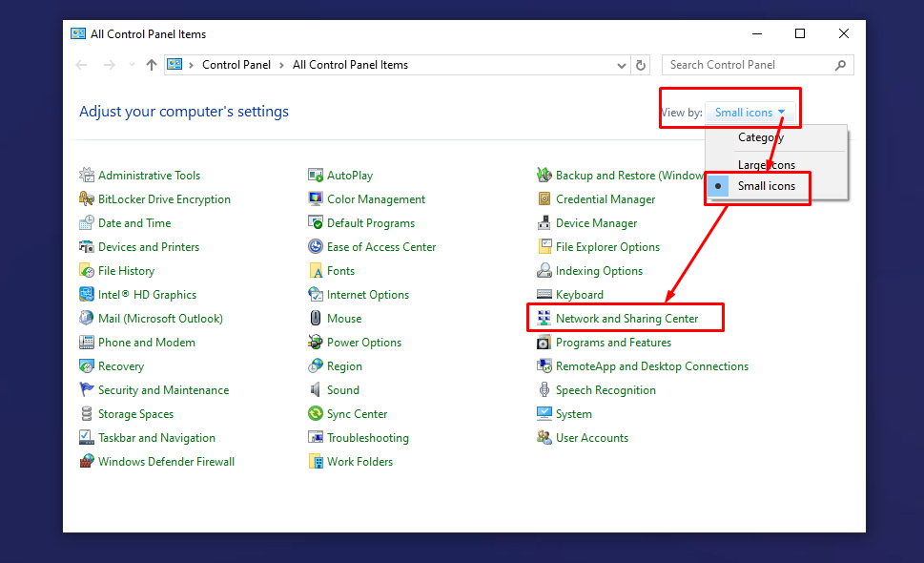Click the Troubleshooting icon

coord(316,438)
